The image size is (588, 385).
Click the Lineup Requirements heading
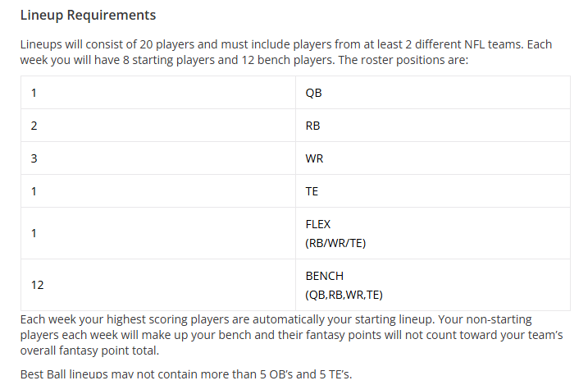point(88,16)
